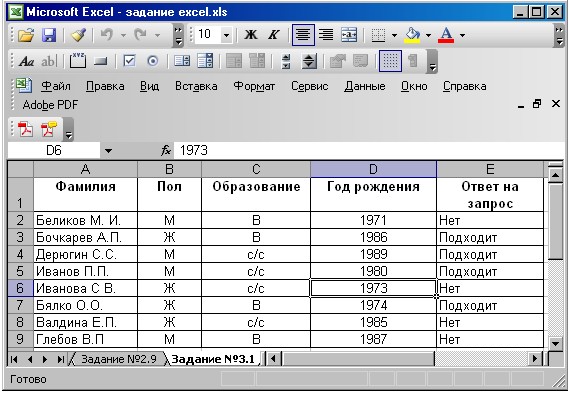Open Control Properties from Forms toolbar

click(x=338, y=61)
